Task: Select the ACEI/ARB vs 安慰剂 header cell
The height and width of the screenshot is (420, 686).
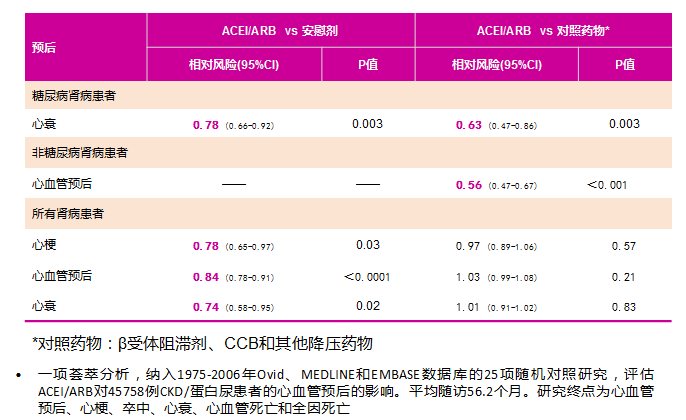Action: point(280,31)
